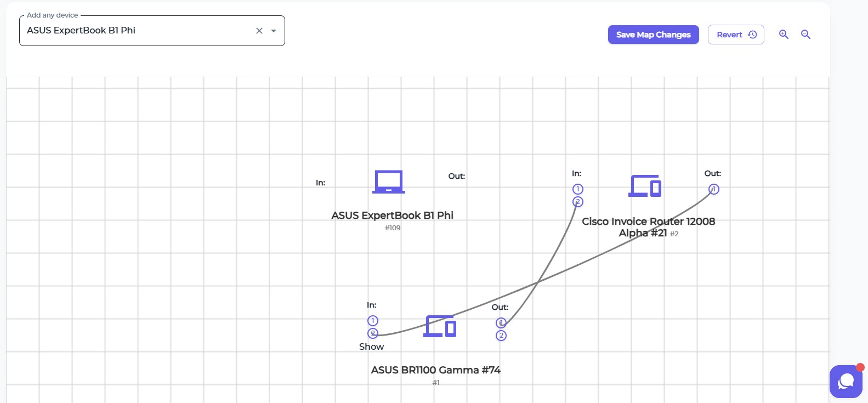The width and height of the screenshot is (868, 403).
Task: Revert the map changes
Action: click(736, 35)
